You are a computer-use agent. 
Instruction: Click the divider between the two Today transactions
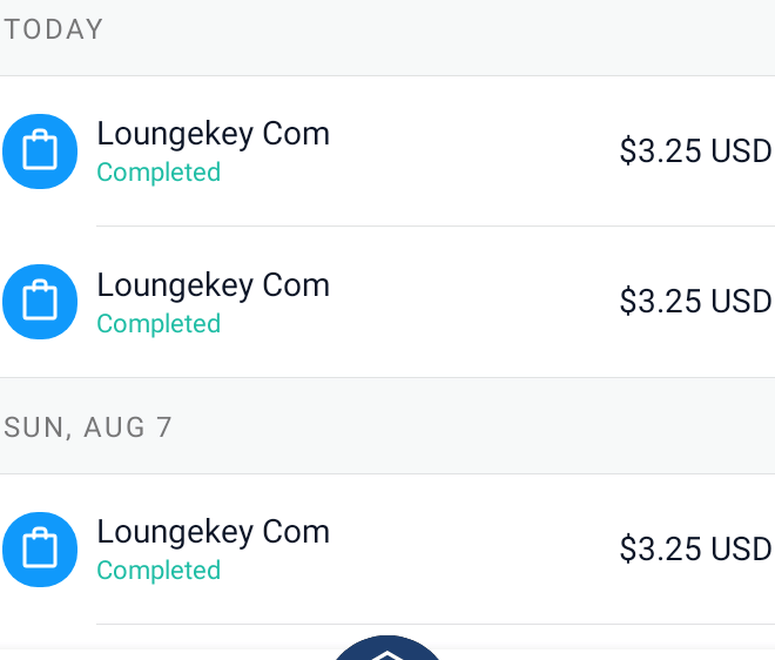435,226
